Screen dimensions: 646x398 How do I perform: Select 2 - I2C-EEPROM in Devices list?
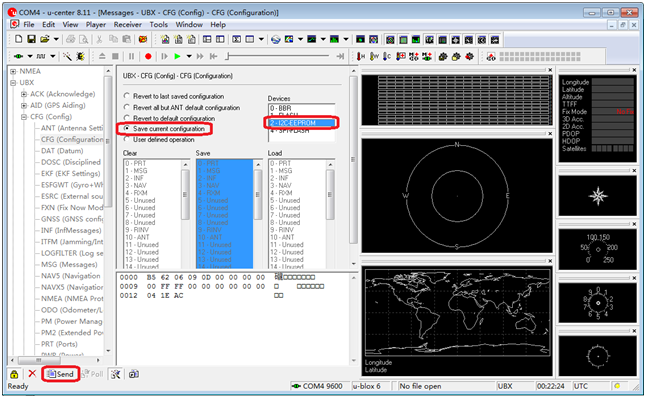[x=302, y=123]
